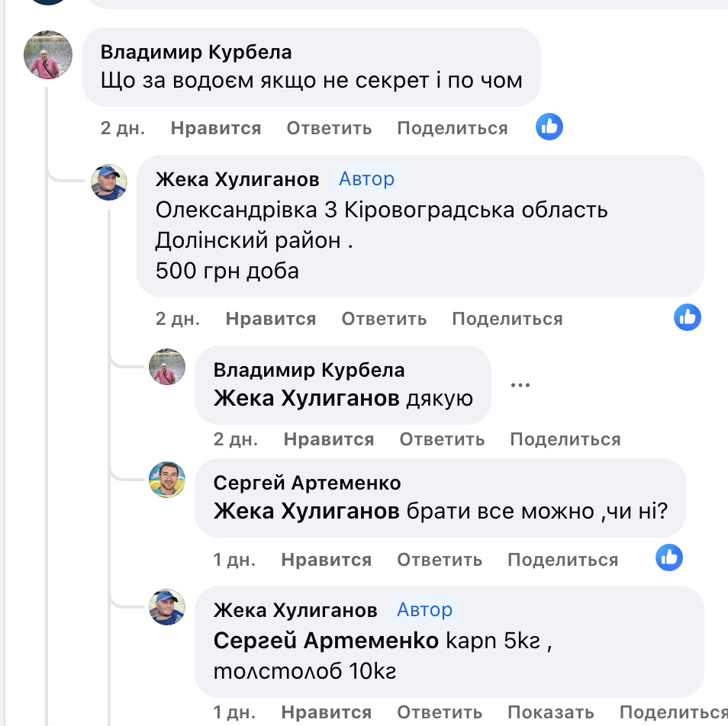Screen dimensions: 728x726
Task: Click the like reaction icon under Владимир Курбела's question
Action: [549, 127]
